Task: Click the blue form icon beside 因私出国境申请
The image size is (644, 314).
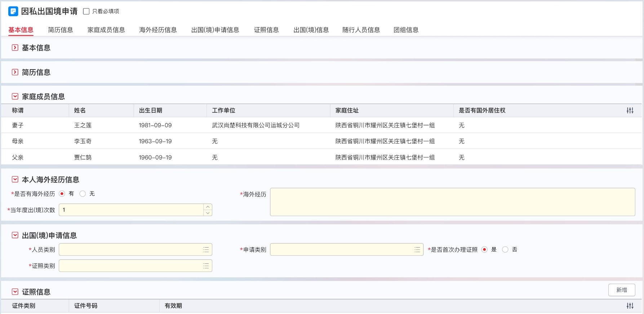Action: 13,12
